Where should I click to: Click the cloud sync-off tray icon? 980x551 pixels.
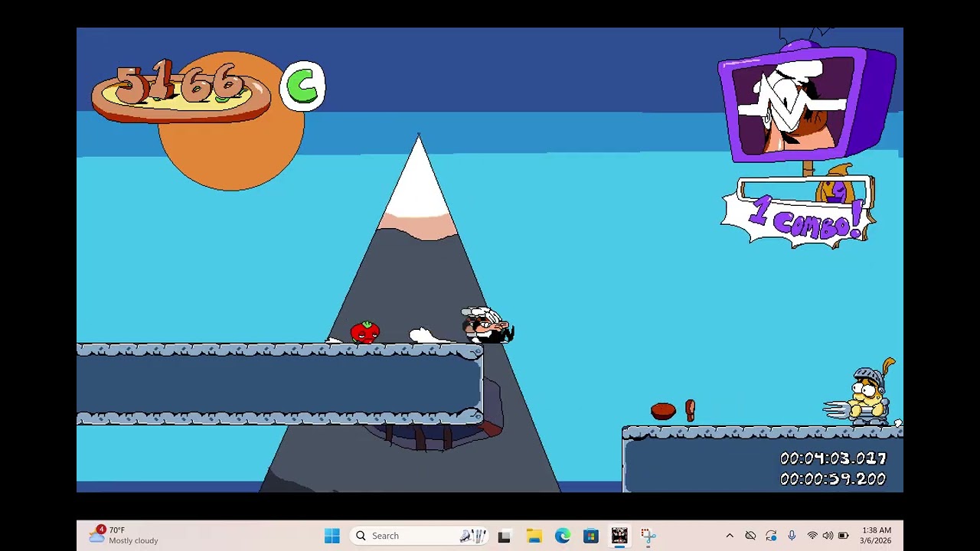pos(750,536)
